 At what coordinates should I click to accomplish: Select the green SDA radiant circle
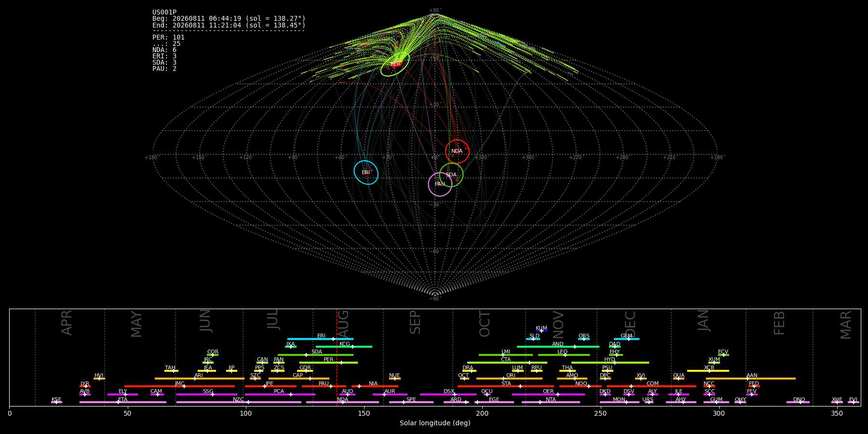click(451, 175)
